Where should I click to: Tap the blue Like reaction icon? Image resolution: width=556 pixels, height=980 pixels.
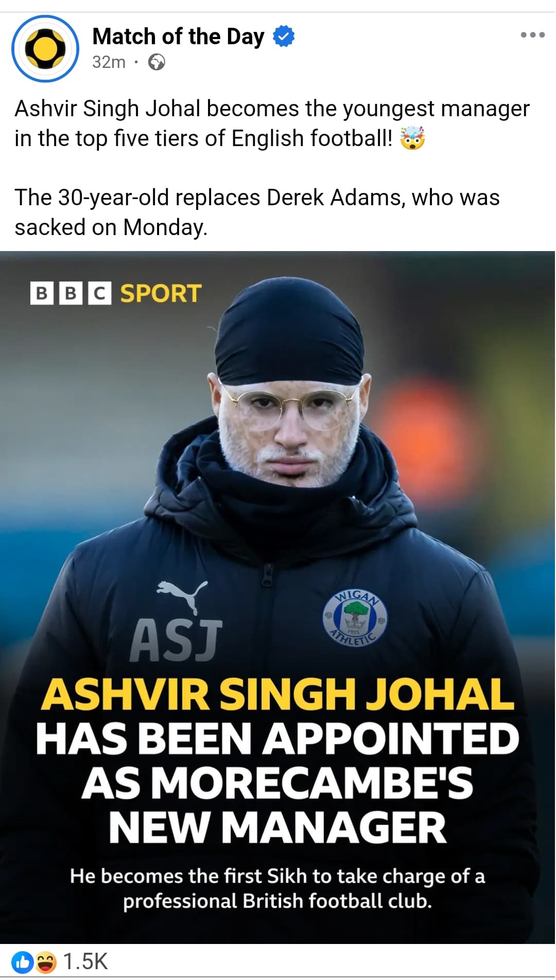click(22, 961)
